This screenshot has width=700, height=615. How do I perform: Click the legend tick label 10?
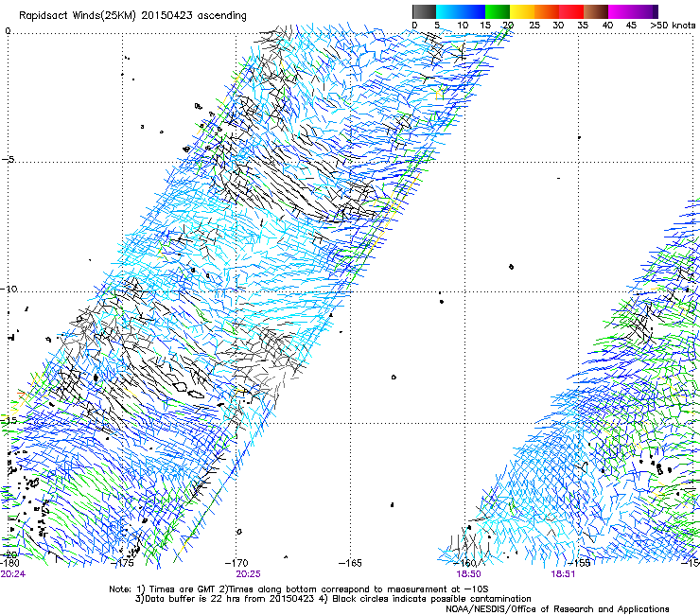click(x=463, y=26)
